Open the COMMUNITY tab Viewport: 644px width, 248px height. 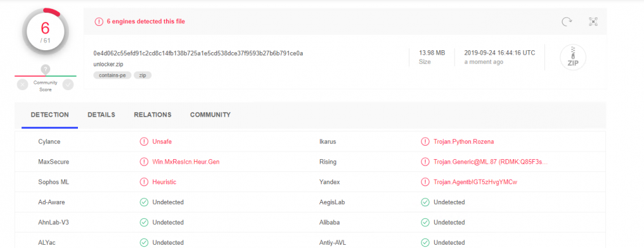coord(211,115)
